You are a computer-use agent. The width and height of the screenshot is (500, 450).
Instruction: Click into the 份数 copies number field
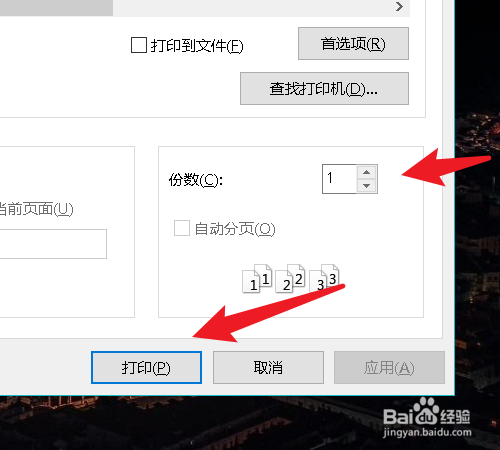339,179
